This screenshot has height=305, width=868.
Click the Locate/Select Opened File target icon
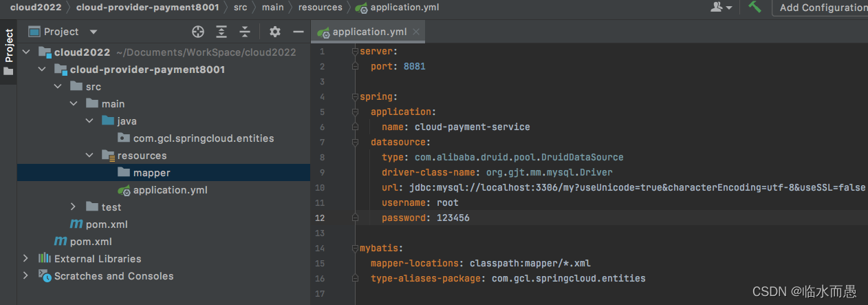198,32
